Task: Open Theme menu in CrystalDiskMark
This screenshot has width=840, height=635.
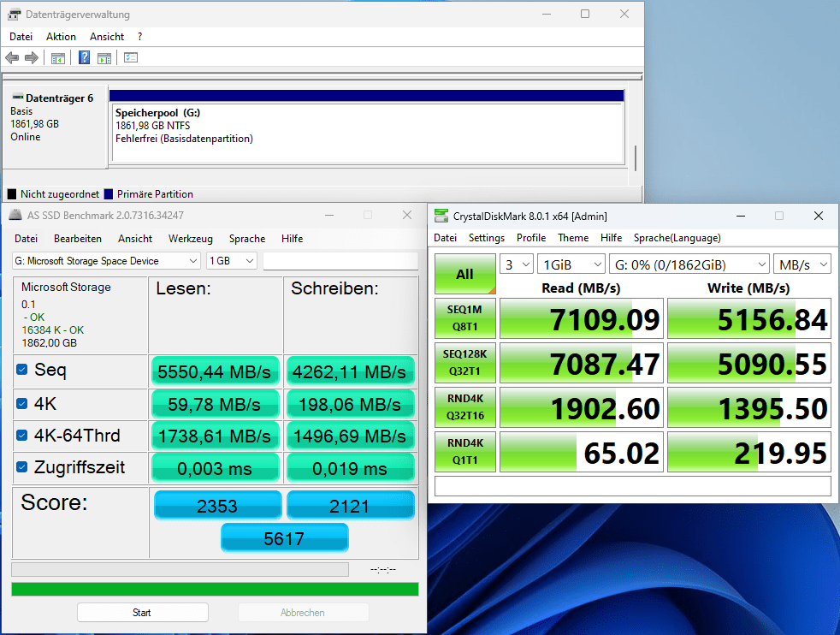Action: [x=572, y=237]
